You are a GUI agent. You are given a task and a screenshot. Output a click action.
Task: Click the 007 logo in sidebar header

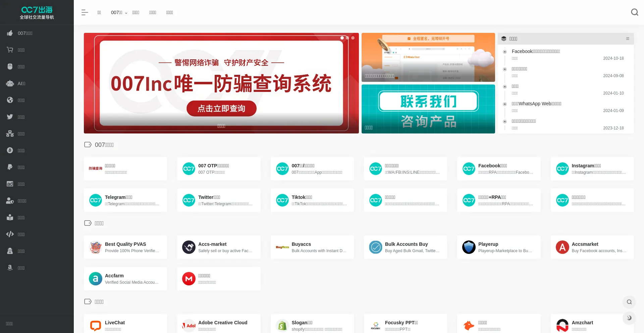pos(37,12)
